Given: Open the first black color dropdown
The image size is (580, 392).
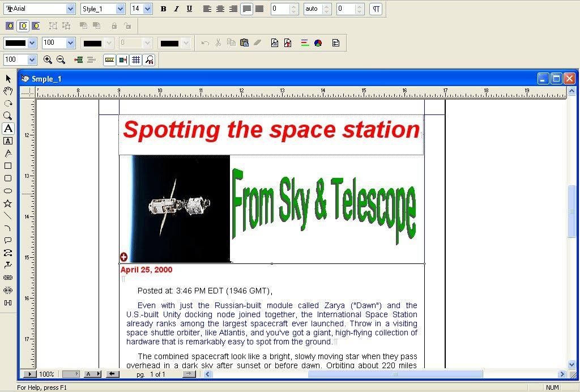Looking at the screenshot, I should coord(32,43).
